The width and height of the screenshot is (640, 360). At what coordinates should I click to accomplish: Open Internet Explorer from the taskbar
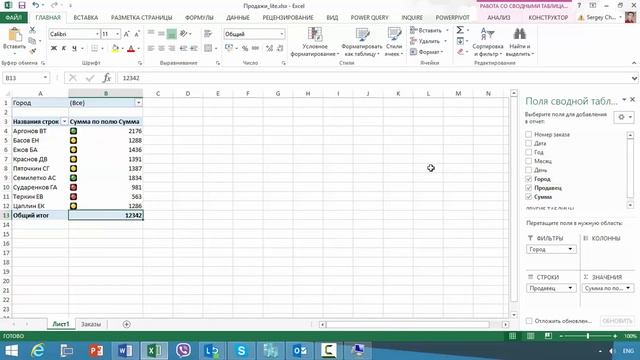[38, 351]
